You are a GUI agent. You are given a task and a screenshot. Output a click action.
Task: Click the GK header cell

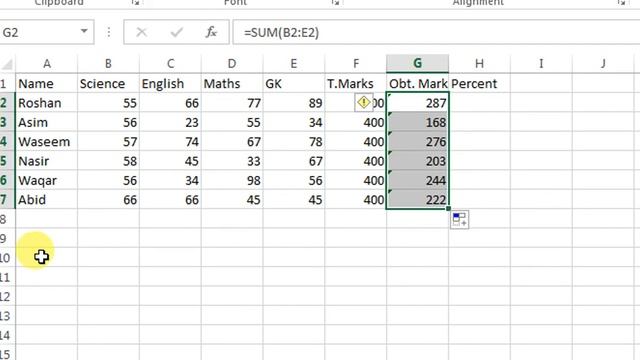point(294,84)
